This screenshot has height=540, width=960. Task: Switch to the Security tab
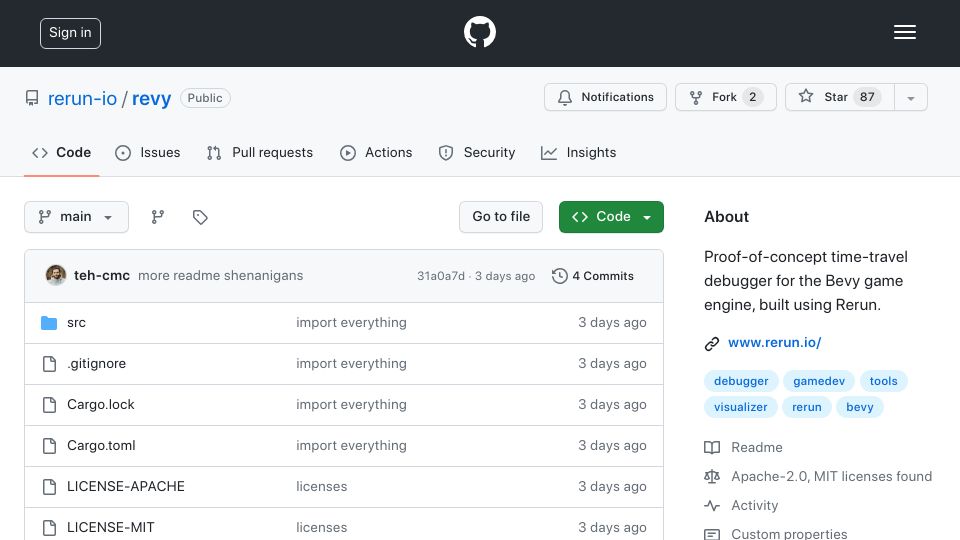(477, 152)
